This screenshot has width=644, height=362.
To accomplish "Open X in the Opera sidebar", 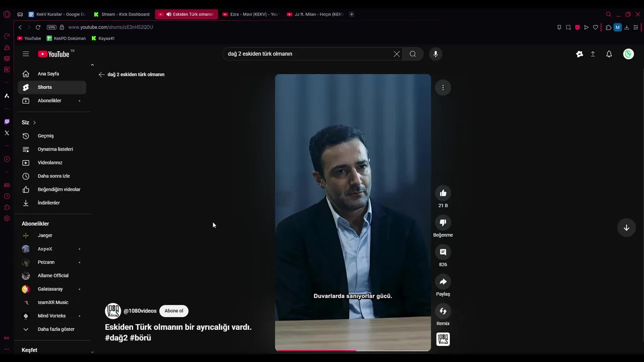I will [7, 133].
